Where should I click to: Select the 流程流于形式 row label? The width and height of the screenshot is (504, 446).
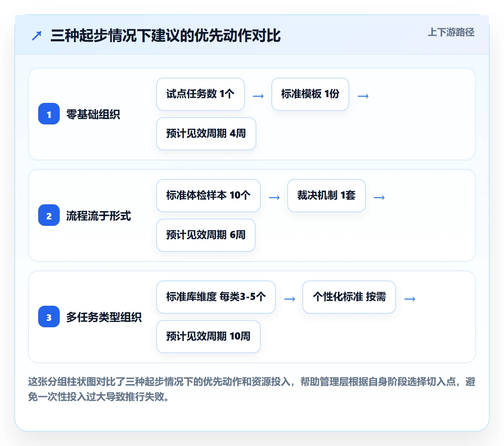click(99, 216)
